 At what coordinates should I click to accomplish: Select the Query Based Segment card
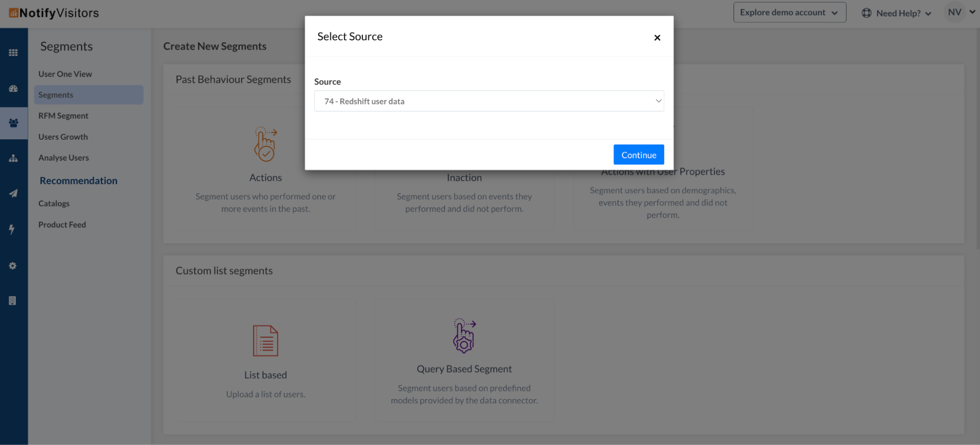click(x=464, y=361)
